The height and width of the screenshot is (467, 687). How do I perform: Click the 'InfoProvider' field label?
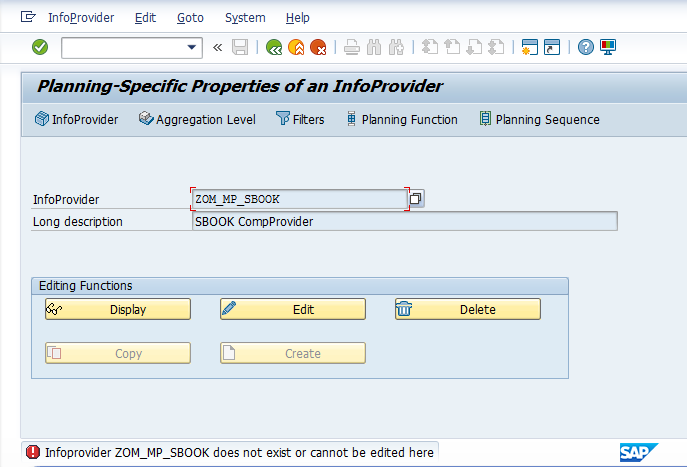66,199
